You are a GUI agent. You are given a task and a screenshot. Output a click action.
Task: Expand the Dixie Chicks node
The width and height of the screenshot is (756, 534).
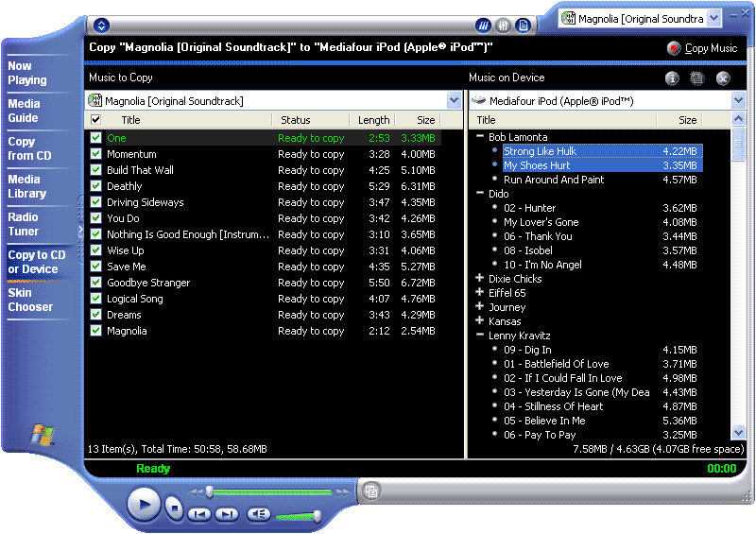tap(480, 278)
